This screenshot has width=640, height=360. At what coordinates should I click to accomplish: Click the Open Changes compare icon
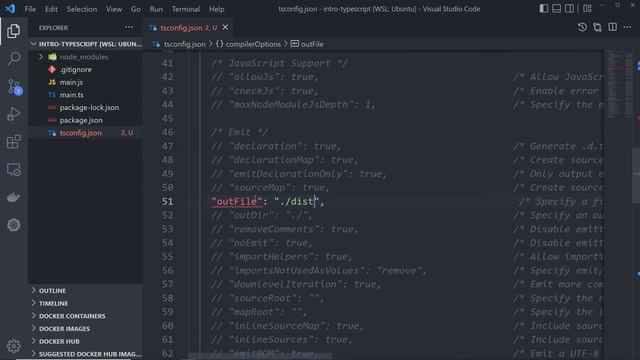598,27
